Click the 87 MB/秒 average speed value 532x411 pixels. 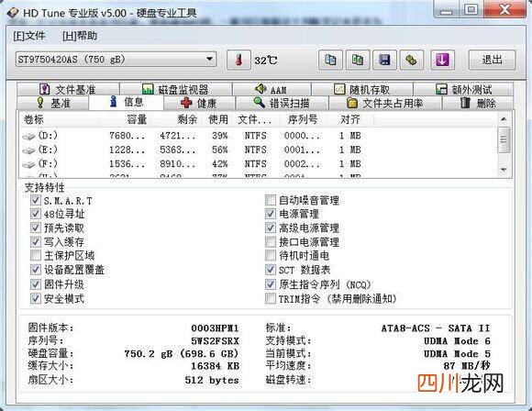click(x=467, y=365)
